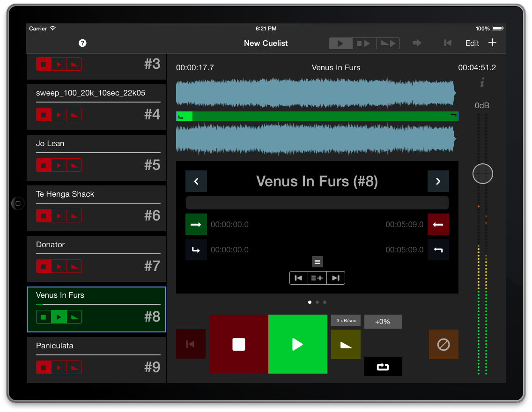Play the Paniculata cue
Image resolution: width=532 pixels, height=412 pixels.
(x=59, y=368)
